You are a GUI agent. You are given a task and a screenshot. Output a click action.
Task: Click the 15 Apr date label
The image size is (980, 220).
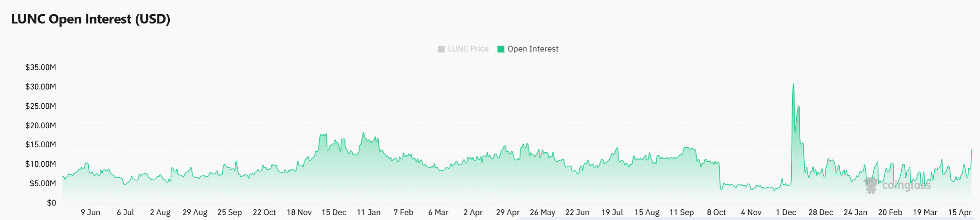tap(960, 212)
